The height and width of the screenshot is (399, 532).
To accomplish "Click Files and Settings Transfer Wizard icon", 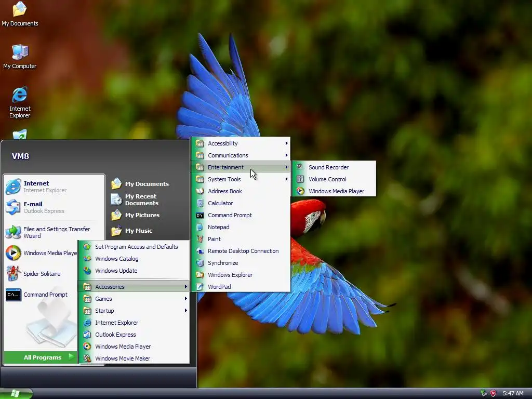I will tap(13, 232).
